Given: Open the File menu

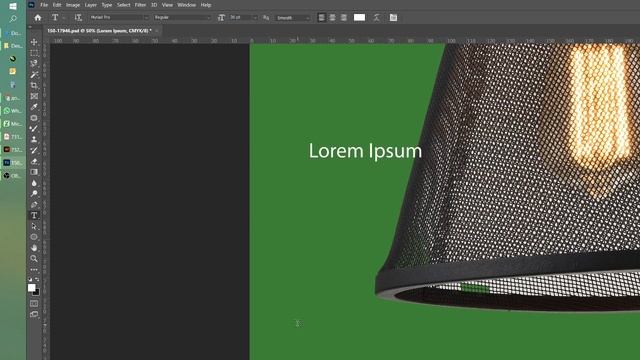Looking at the screenshot, I should 44,5.
